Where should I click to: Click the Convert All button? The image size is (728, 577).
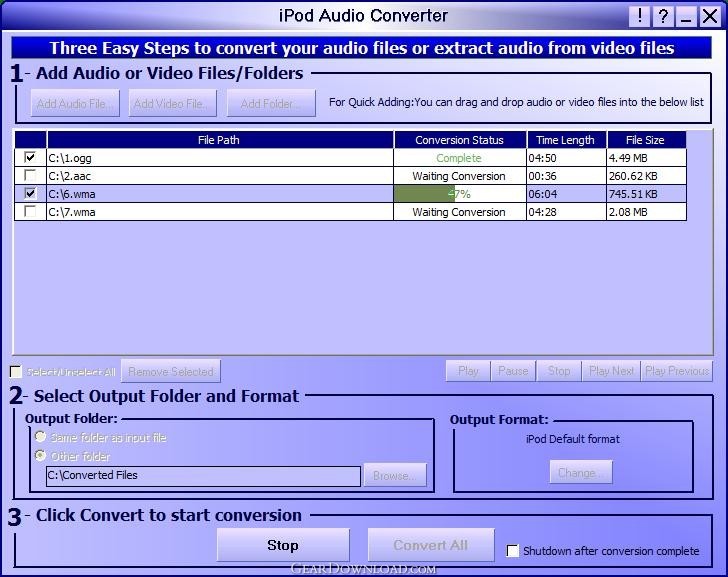pyautogui.click(x=431, y=545)
